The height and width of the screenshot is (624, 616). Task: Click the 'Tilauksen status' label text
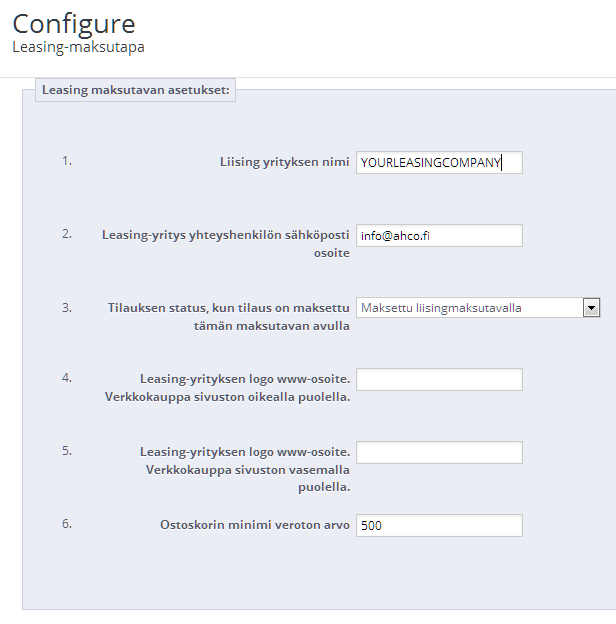pos(228,316)
